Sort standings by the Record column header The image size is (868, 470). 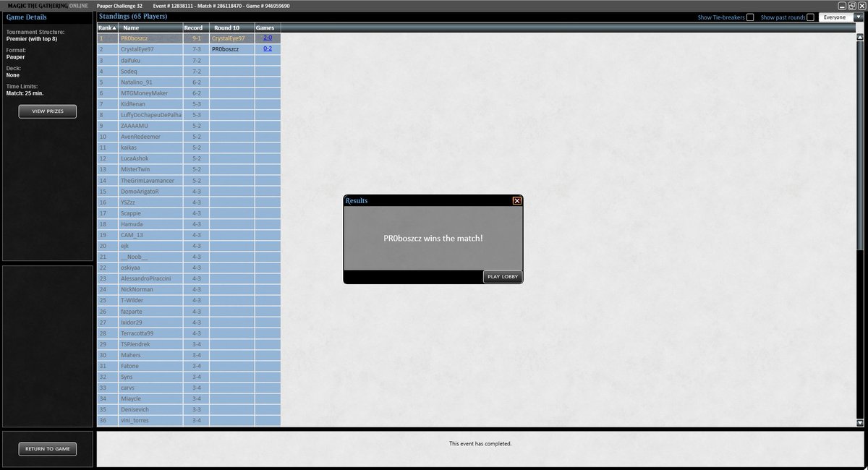(195, 27)
